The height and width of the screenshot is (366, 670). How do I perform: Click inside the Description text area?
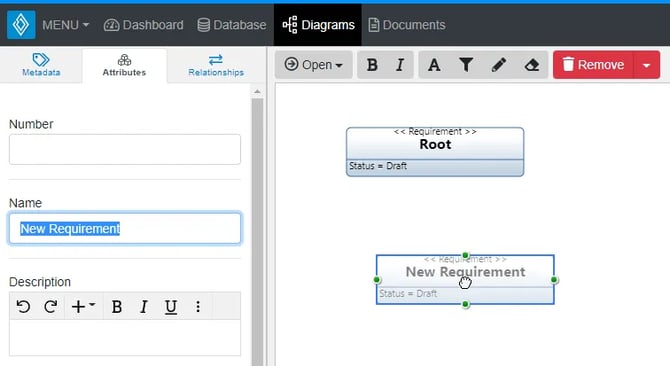pos(125,337)
